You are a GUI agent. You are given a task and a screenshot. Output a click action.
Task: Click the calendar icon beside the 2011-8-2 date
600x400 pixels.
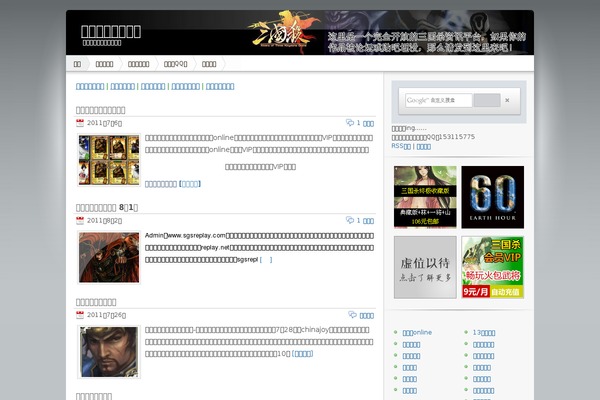pos(80,220)
